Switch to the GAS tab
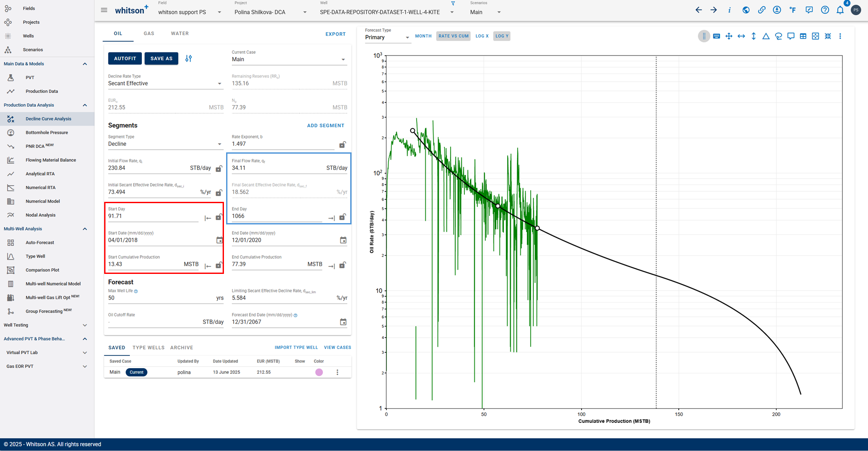 click(x=149, y=33)
